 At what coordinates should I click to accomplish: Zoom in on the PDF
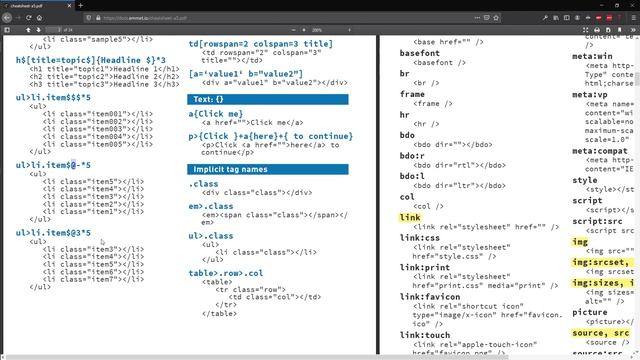pyautogui.click(x=304, y=30)
